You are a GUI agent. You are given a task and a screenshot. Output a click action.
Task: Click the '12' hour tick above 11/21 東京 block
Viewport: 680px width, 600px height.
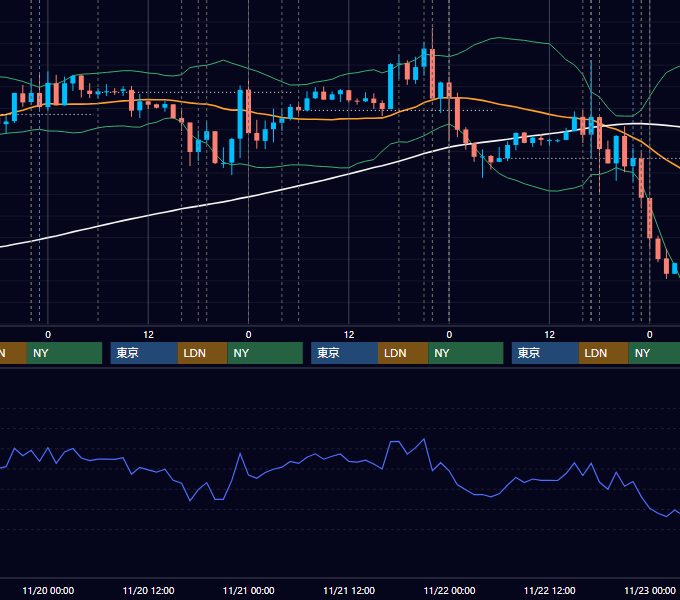coord(349,335)
